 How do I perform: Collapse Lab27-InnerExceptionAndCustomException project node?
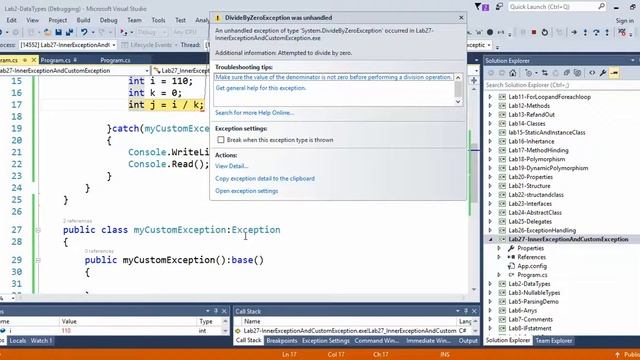pos(490,240)
